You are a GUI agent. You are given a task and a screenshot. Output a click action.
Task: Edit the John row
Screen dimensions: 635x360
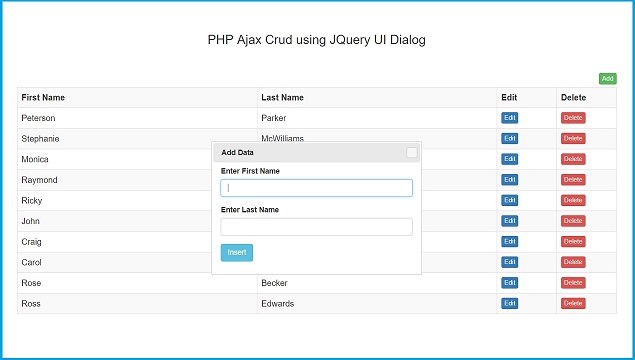509,221
